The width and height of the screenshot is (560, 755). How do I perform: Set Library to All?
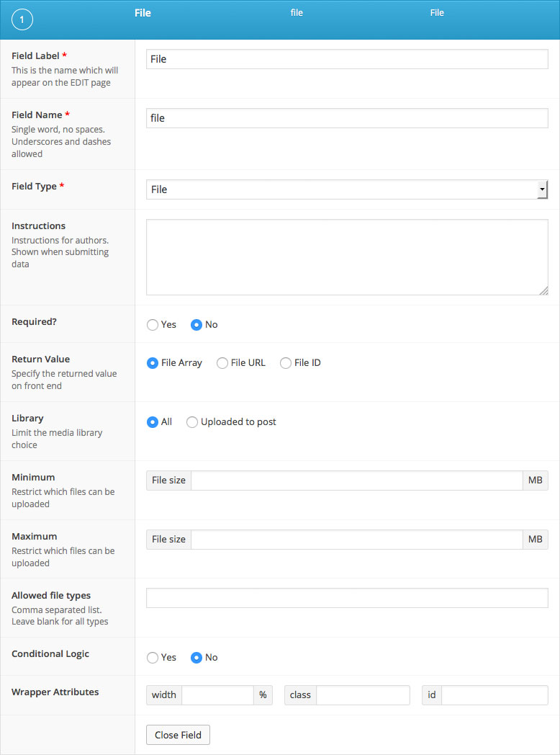click(x=153, y=422)
